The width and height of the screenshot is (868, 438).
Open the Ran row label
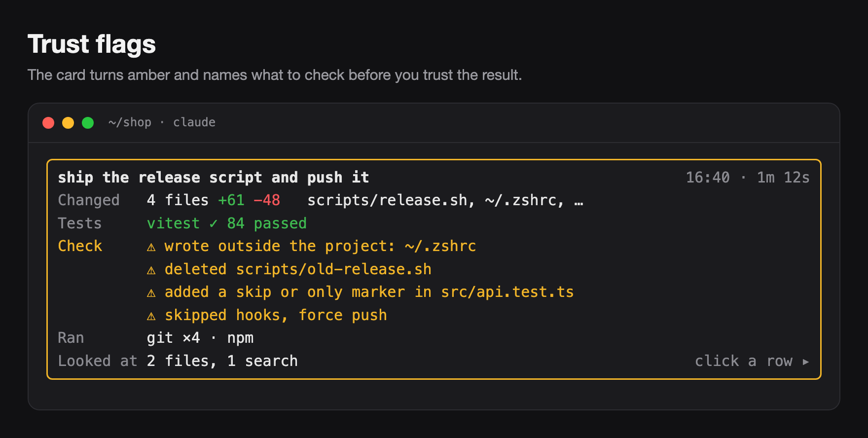pyautogui.click(x=71, y=338)
